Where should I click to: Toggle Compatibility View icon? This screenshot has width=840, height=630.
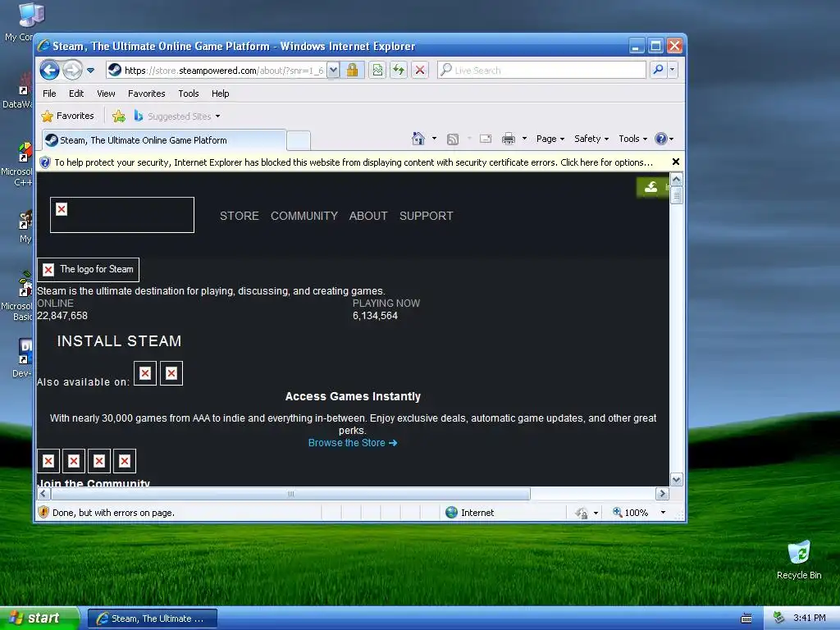tap(377, 71)
